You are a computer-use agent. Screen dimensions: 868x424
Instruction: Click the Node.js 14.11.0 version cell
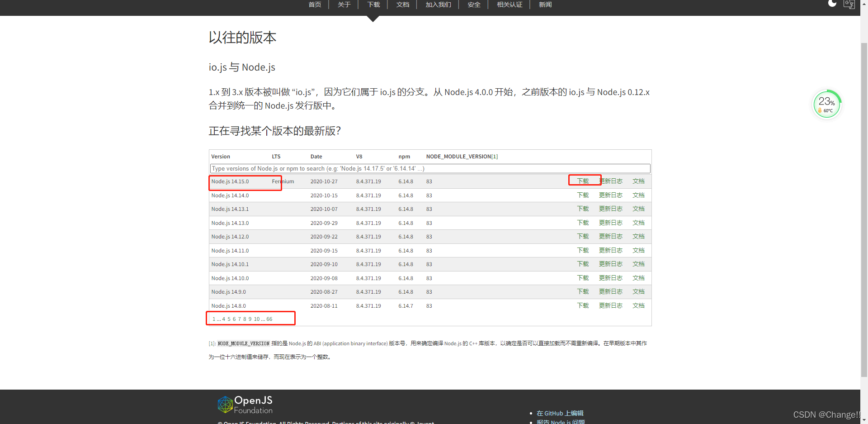point(230,251)
